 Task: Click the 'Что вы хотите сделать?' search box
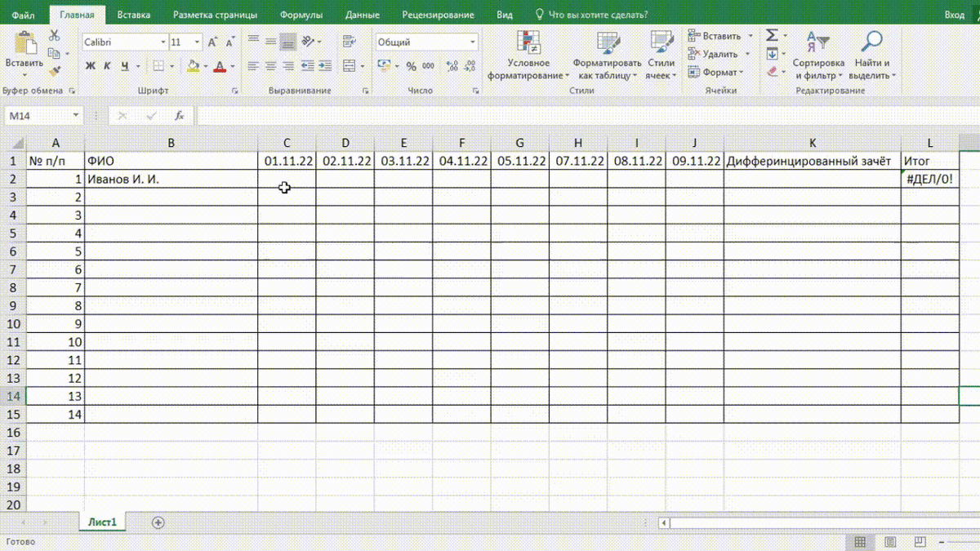click(590, 15)
